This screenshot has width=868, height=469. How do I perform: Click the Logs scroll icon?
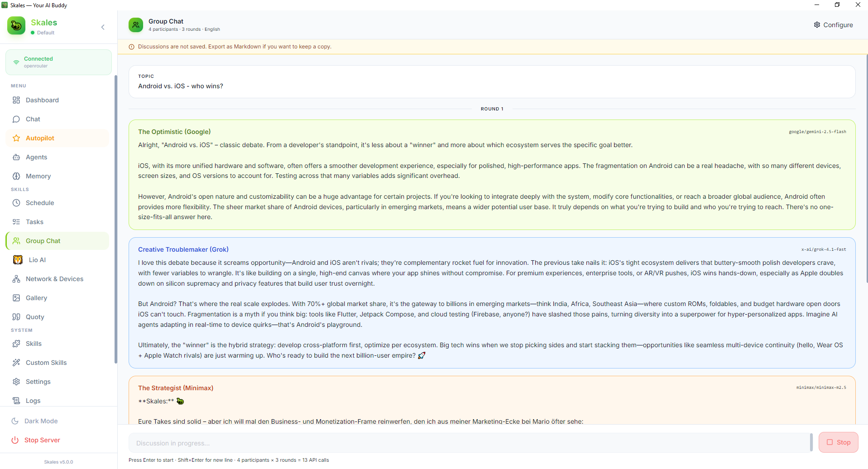point(16,401)
